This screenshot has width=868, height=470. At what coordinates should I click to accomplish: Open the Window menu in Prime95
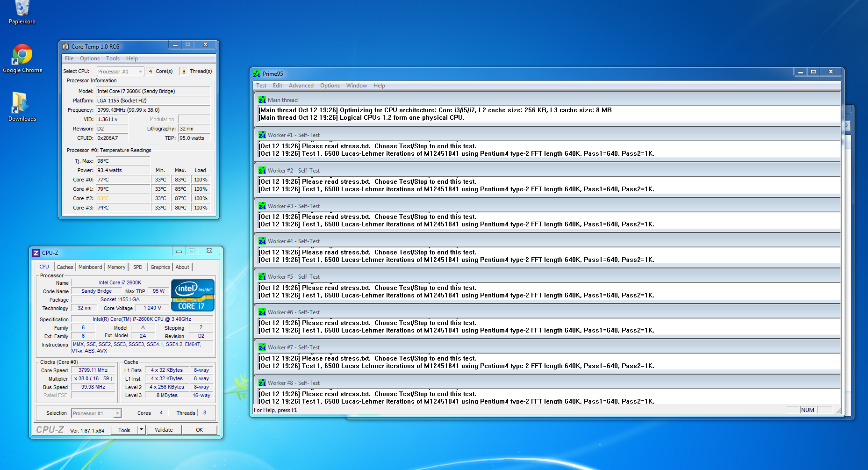[357, 86]
